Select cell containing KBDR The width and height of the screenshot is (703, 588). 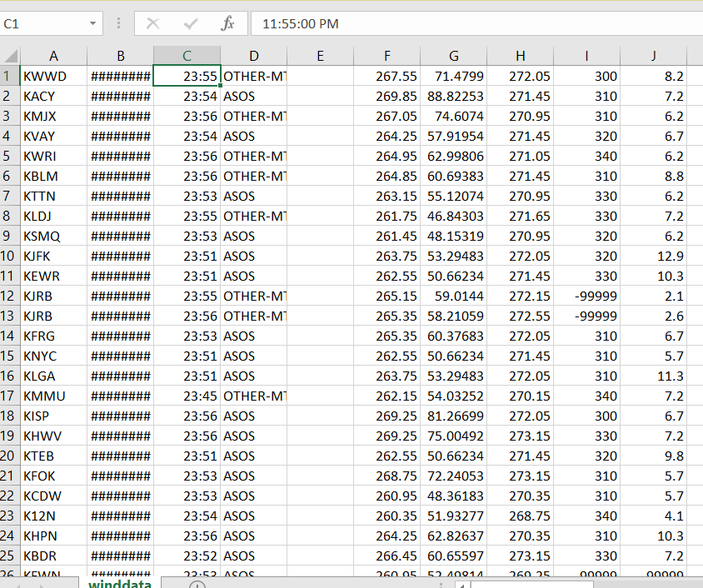click(x=54, y=556)
